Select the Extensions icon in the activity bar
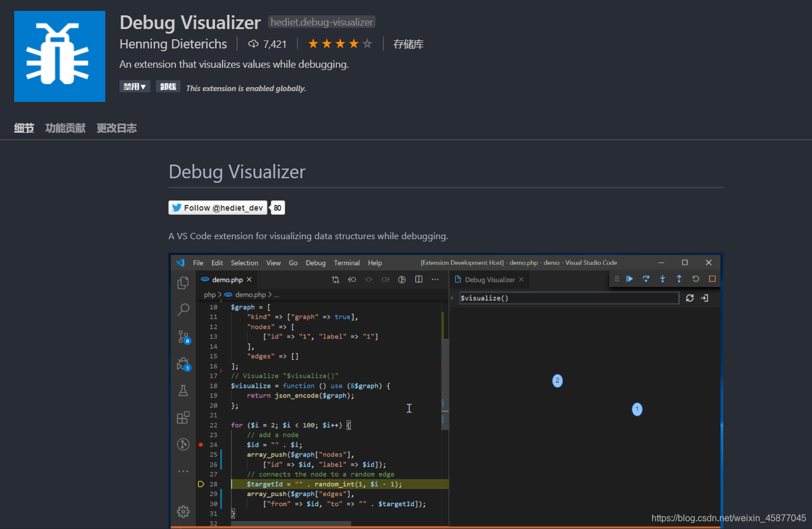Image resolution: width=812 pixels, height=529 pixels. 183,417
